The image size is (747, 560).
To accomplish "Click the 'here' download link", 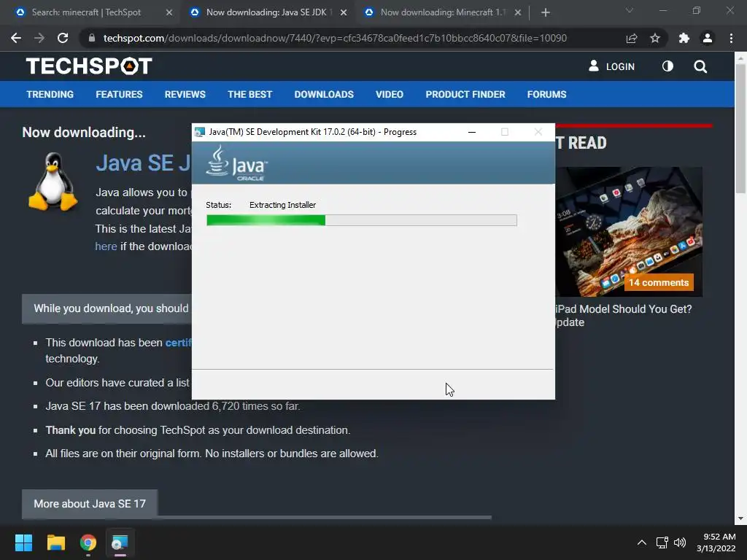I will (106, 246).
